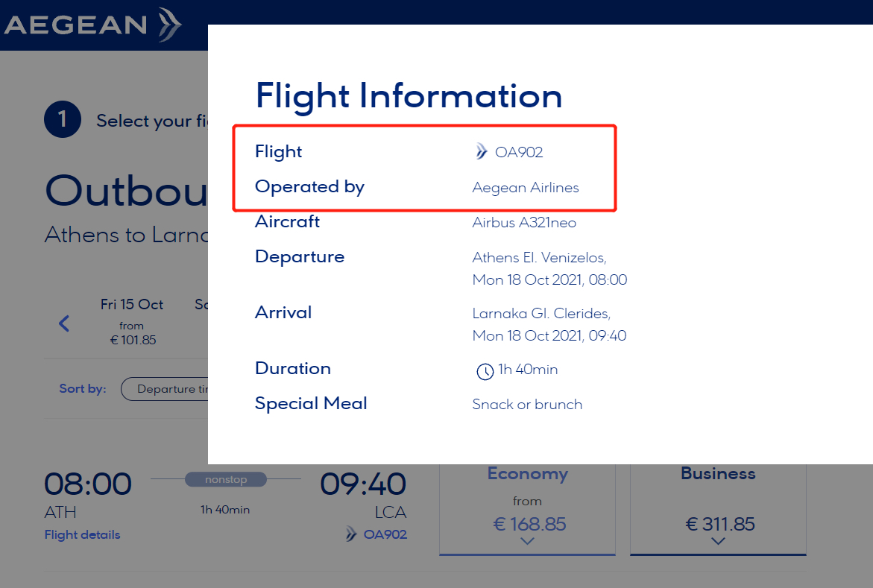The width and height of the screenshot is (873, 588).
Task: Select the Fri 15 Oct date tab
Action: 132,322
